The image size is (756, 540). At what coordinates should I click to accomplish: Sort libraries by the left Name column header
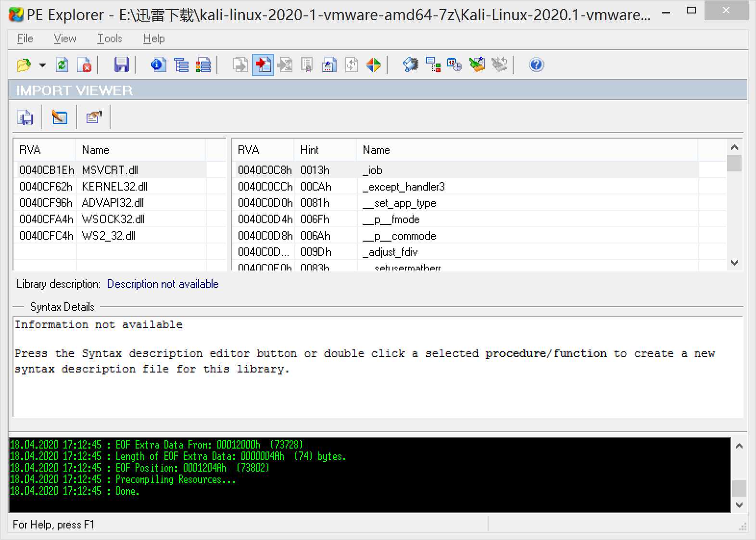point(140,150)
